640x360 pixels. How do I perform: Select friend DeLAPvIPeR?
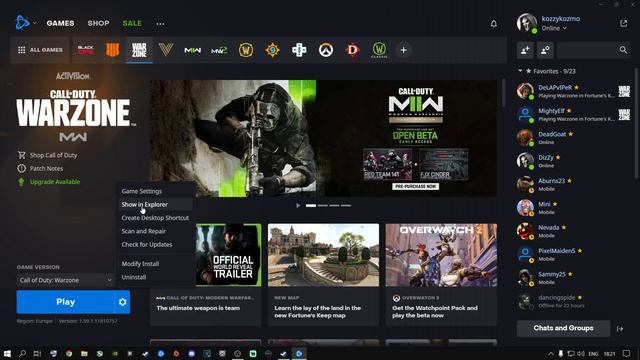(573, 91)
